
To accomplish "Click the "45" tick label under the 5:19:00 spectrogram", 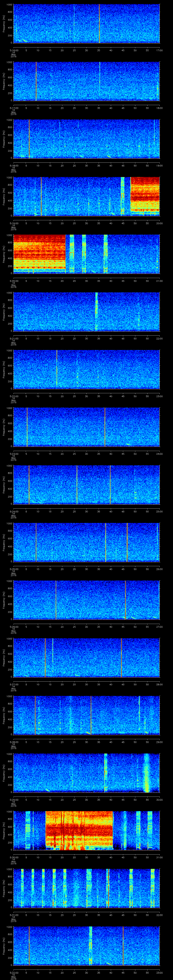I will [123, 223].
